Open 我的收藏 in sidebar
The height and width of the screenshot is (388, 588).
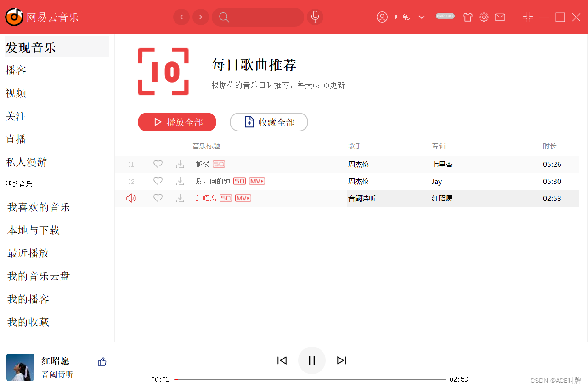pyautogui.click(x=28, y=322)
